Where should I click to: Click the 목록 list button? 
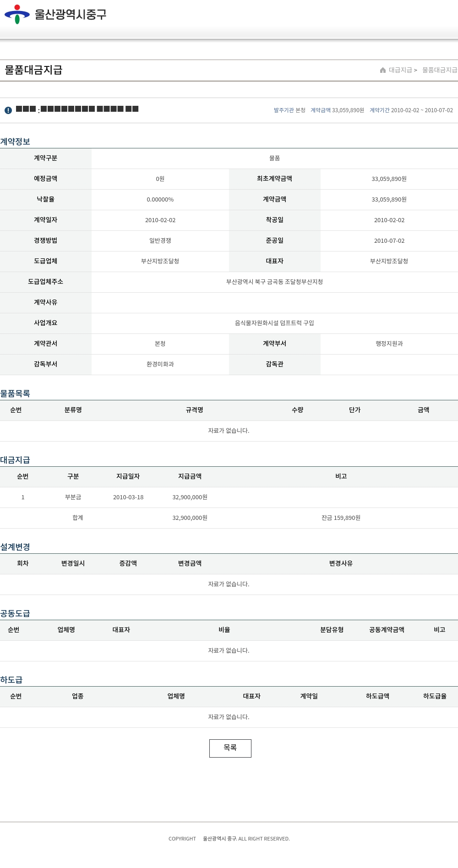[230, 748]
